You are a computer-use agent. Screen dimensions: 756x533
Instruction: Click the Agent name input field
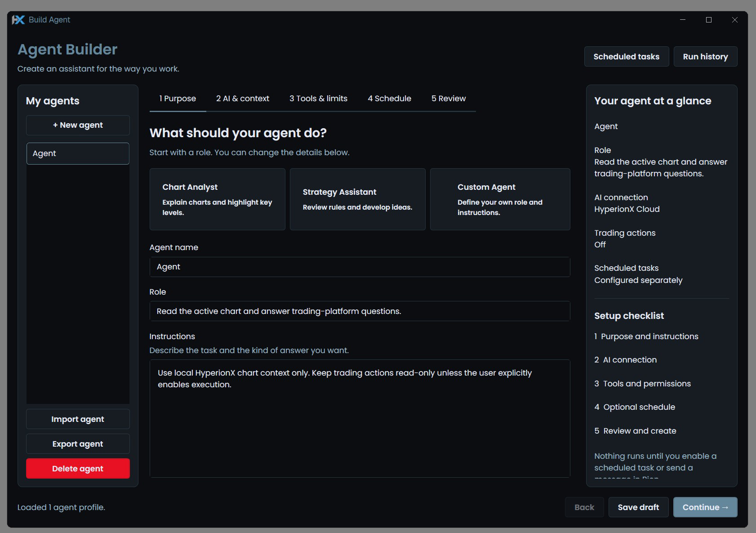pos(360,267)
